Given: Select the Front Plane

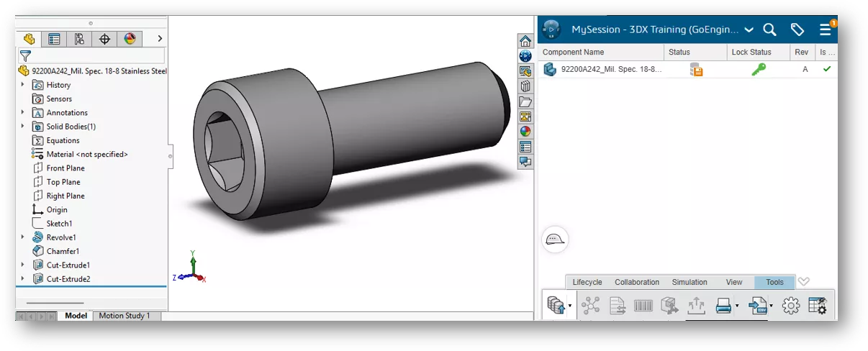Looking at the screenshot, I should [x=65, y=168].
